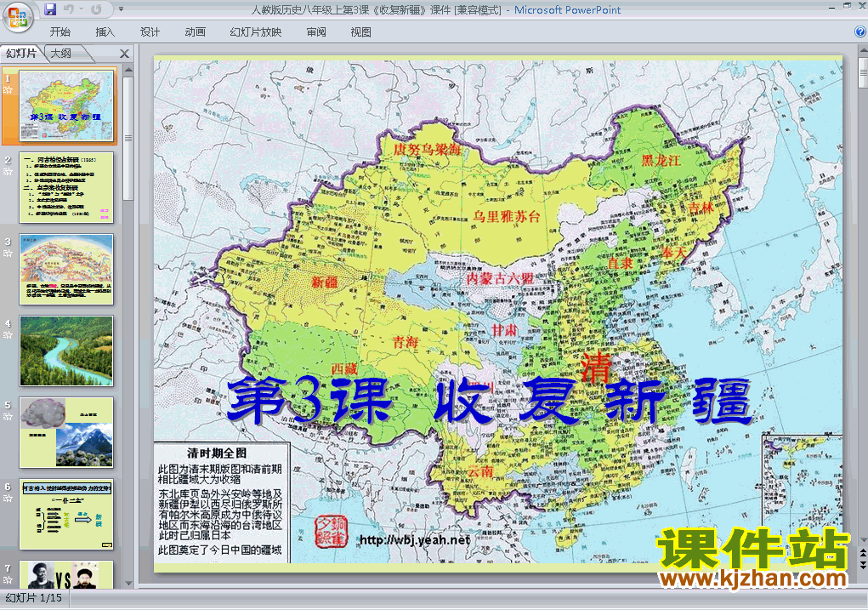Click animation star icon beside slide 7
The height and width of the screenshot is (610, 868).
click(8, 579)
